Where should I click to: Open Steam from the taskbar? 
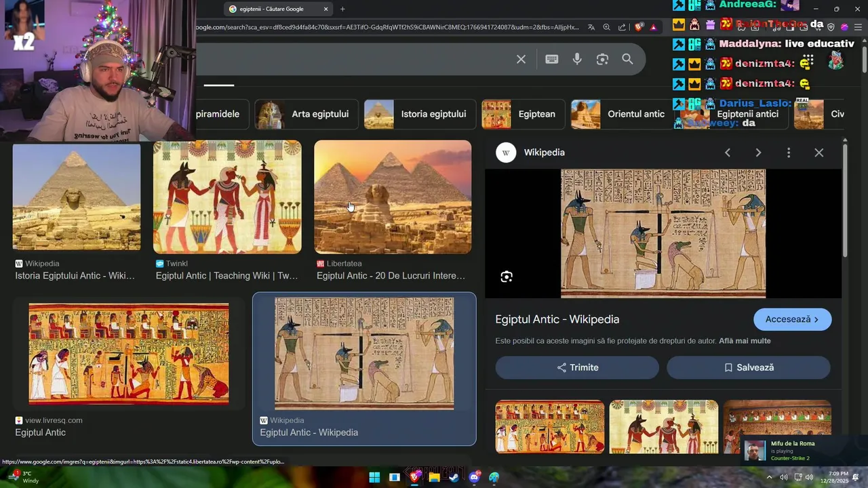[x=454, y=477]
